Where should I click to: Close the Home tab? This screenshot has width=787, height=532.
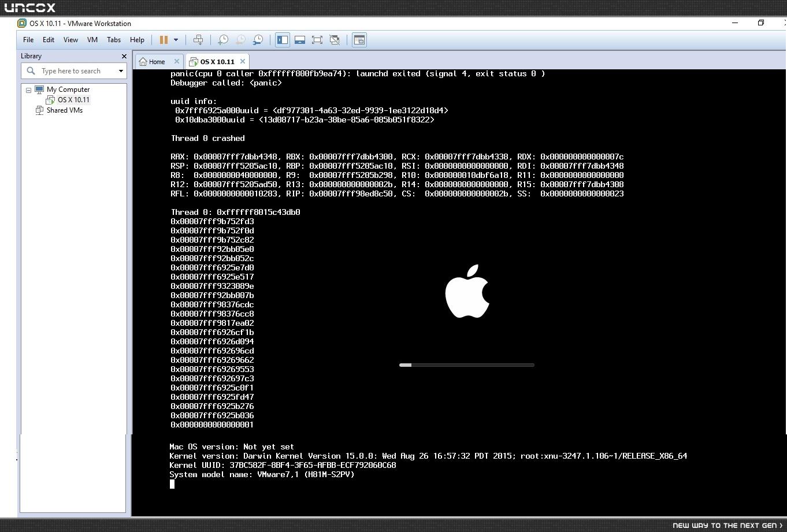(x=177, y=61)
